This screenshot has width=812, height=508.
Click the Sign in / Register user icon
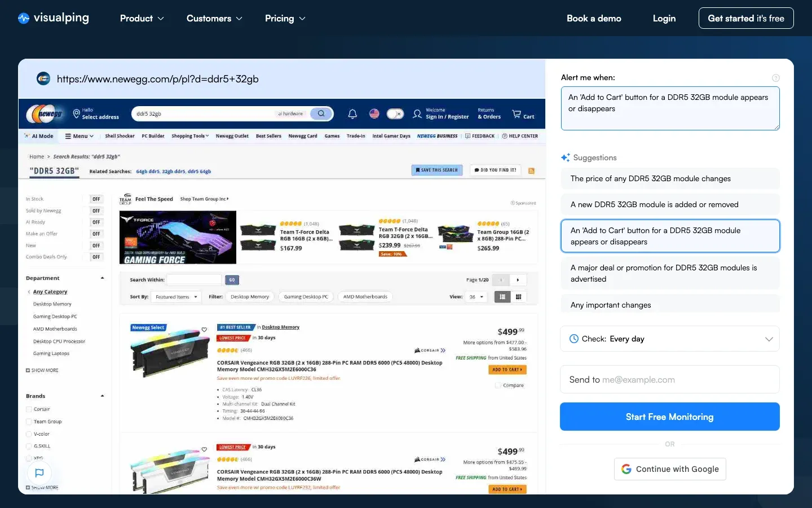tap(417, 114)
